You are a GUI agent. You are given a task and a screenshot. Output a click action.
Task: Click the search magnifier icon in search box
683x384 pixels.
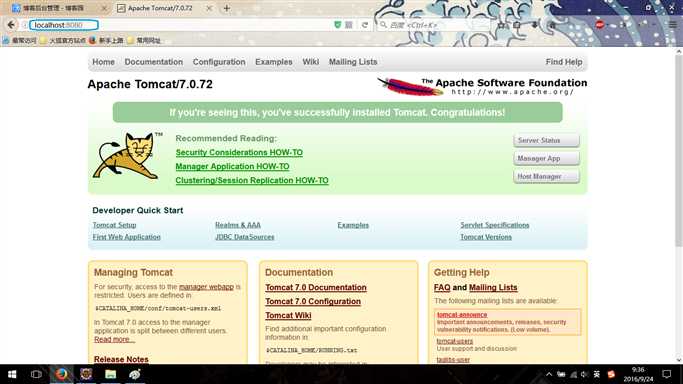[383, 25]
